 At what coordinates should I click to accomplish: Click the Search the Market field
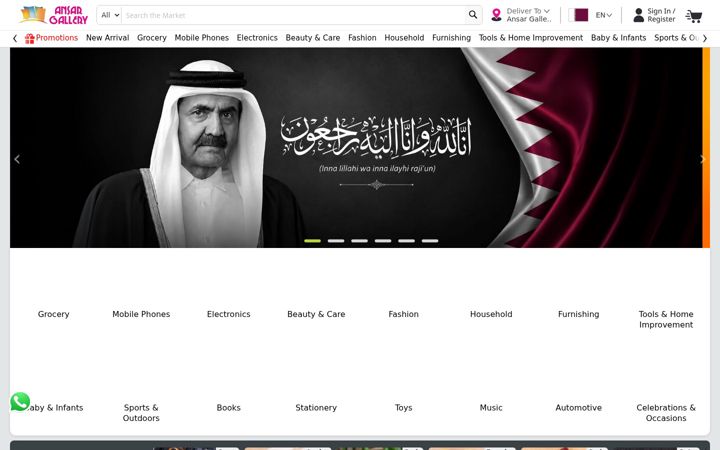(x=294, y=15)
